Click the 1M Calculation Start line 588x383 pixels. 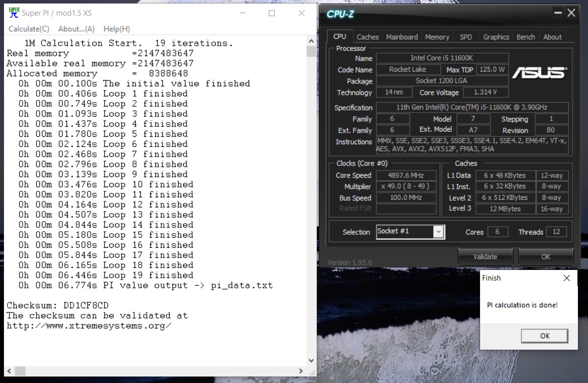tap(129, 43)
